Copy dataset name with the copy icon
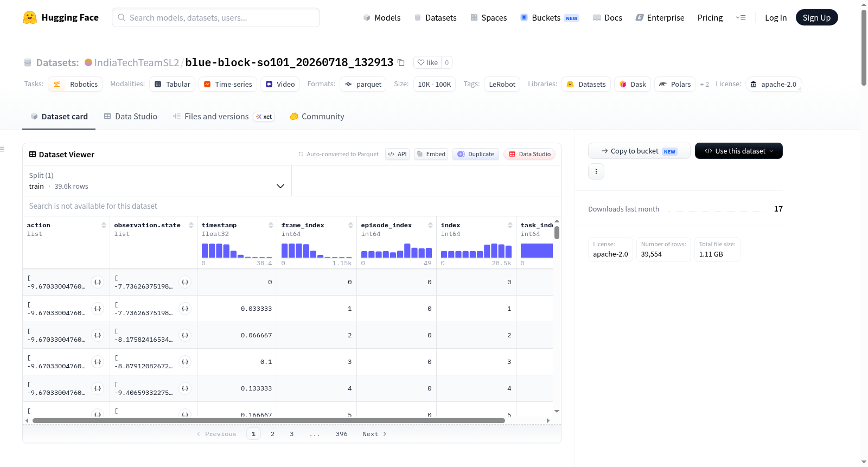This screenshot has width=868, height=467. point(401,62)
